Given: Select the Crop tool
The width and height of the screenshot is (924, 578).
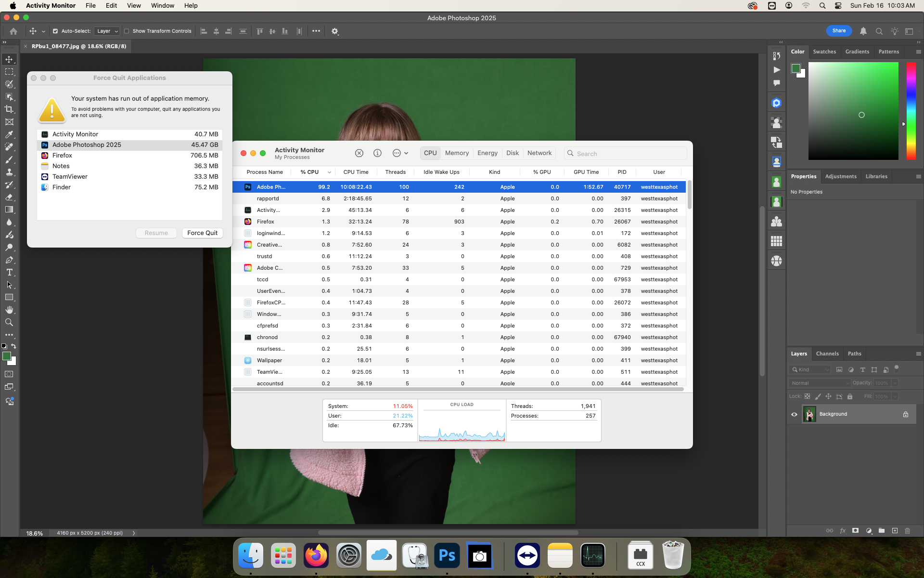Looking at the screenshot, I should pyautogui.click(x=9, y=109).
